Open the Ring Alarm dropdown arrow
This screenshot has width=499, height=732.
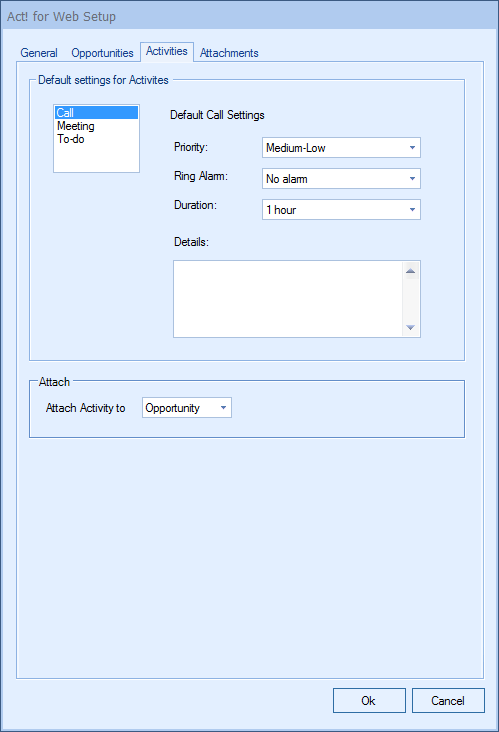pyautogui.click(x=412, y=179)
